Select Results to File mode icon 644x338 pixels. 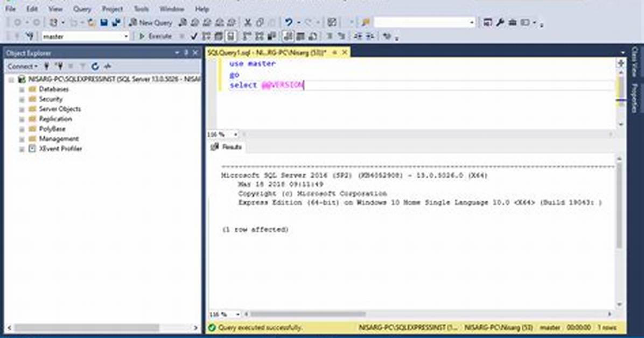pos(313,37)
